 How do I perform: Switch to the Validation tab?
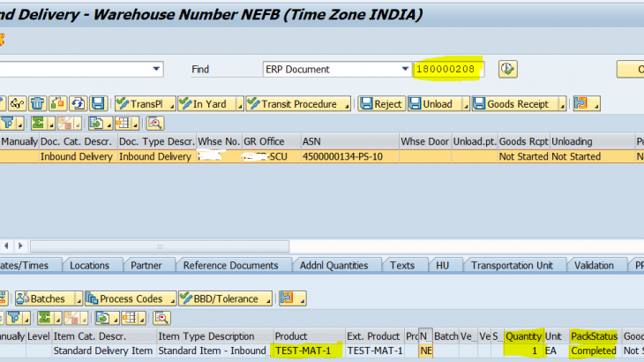click(x=594, y=266)
